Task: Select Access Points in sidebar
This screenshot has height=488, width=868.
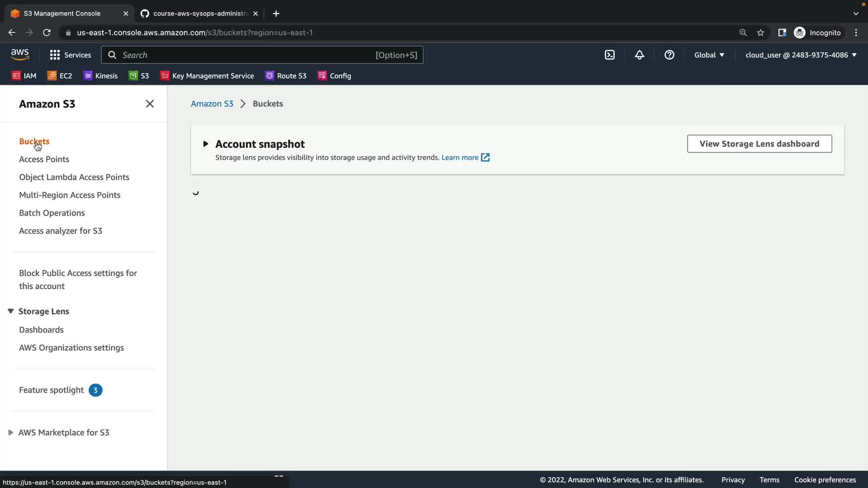Action: [x=44, y=159]
